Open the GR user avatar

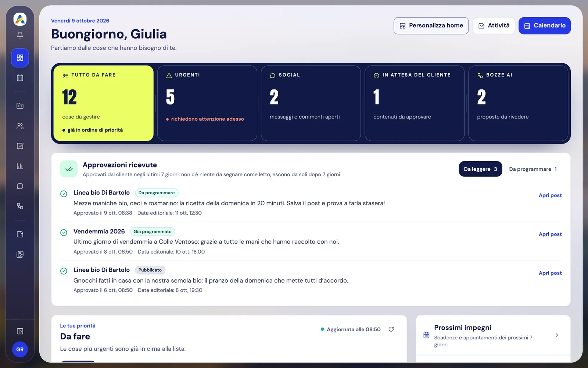[20, 350]
